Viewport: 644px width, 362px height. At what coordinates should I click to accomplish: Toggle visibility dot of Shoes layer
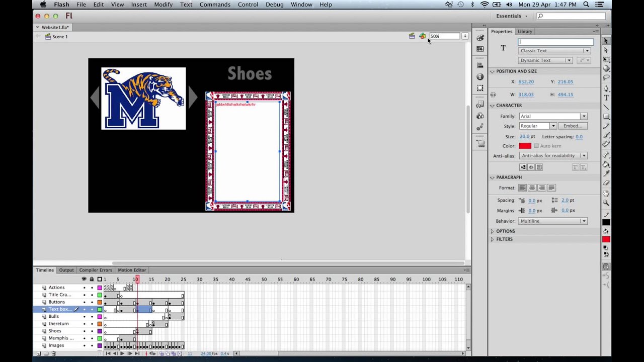coord(84,331)
